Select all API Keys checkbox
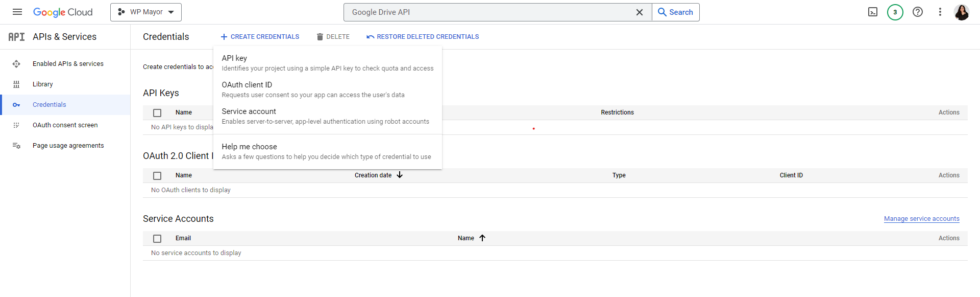The image size is (980, 297). point(157,112)
